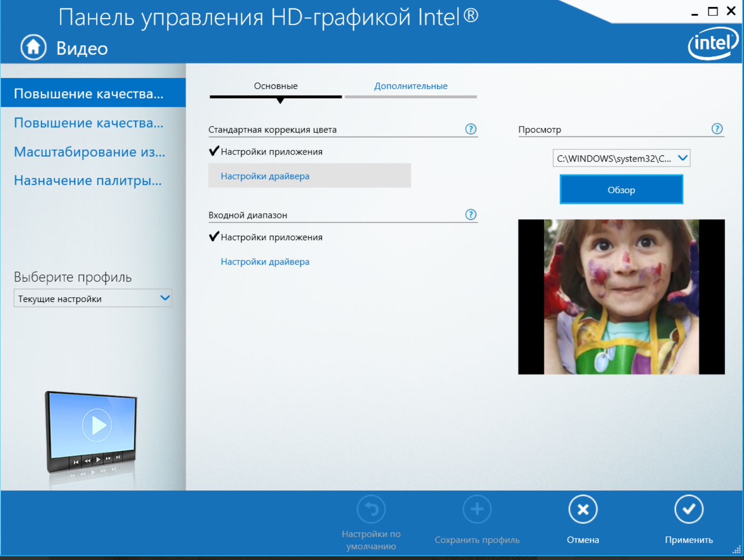Click the Видео section title
The height and width of the screenshot is (560, 744).
coord(82,49)
